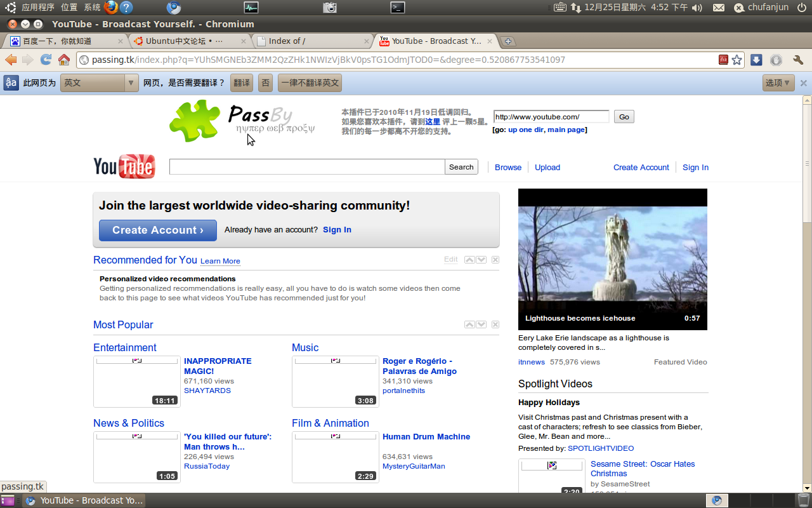Move Recommended for You module up
The width and height of the screenshot is (812, 508).
(469, 260)
